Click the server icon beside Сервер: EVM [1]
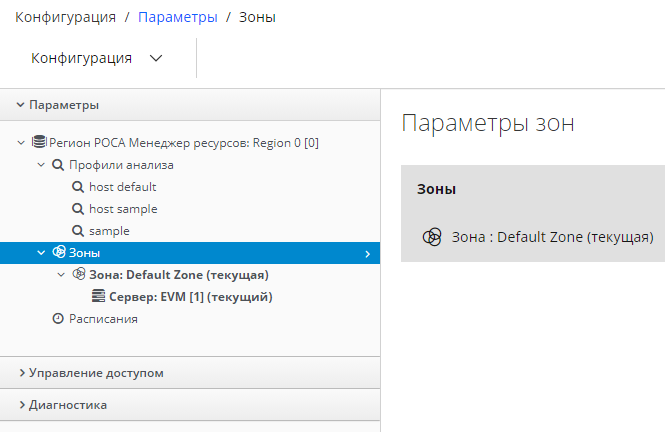This screenshot has height=432, width=665. [98, 296]
